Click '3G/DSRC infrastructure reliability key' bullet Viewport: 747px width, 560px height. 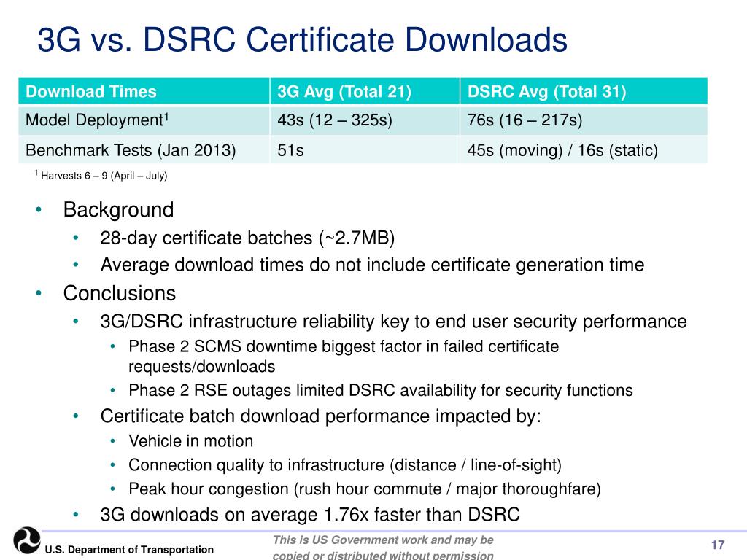(x=393, y=322)
